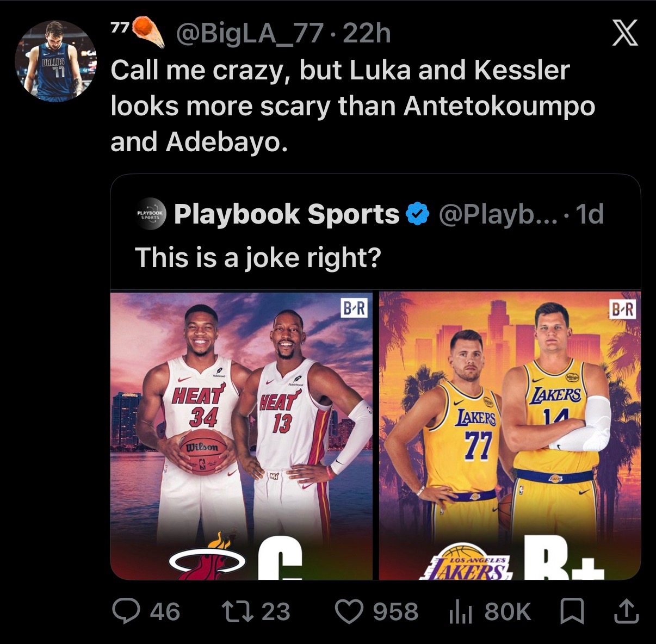Open Playbook Sports verified badge
The image size is (656, 644).
point(418,214)
